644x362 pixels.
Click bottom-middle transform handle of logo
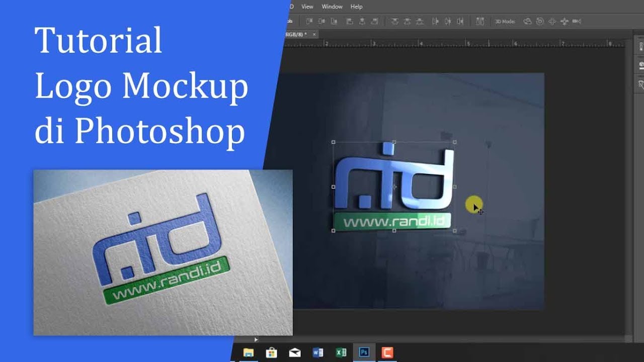tap(394, 231)
